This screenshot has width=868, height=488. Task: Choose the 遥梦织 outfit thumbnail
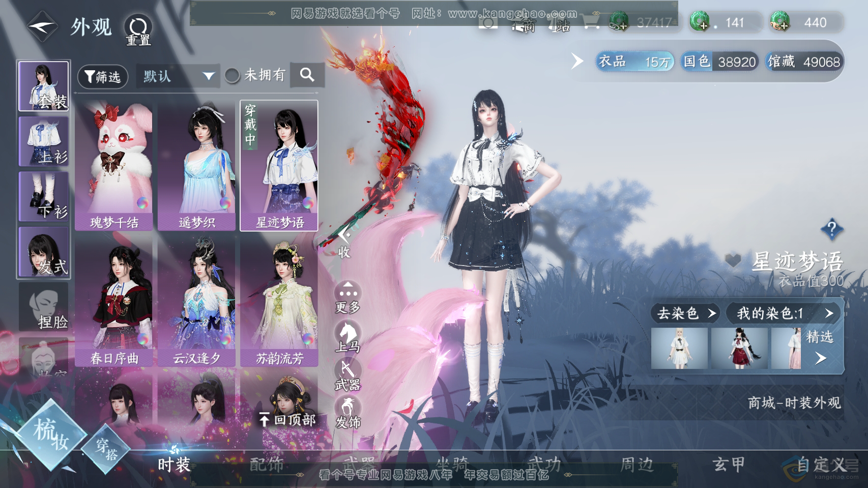tap(197, 165)
